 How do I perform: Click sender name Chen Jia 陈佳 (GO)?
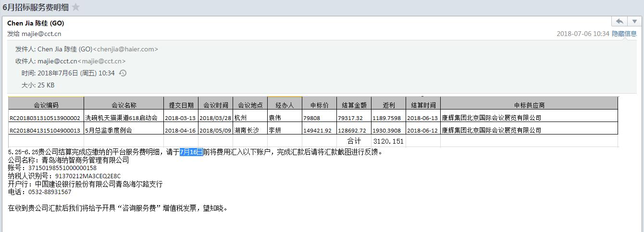pyautogui.click(x=36, y=23)
